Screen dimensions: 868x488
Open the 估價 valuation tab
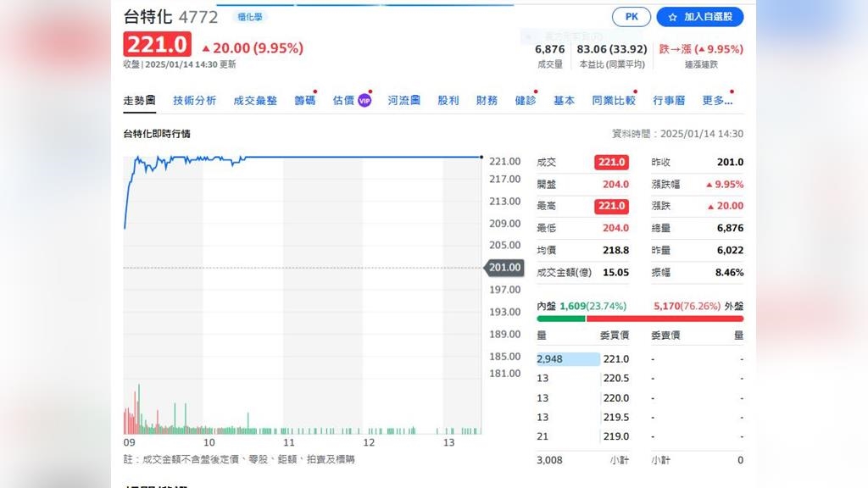tap(342, 100)
